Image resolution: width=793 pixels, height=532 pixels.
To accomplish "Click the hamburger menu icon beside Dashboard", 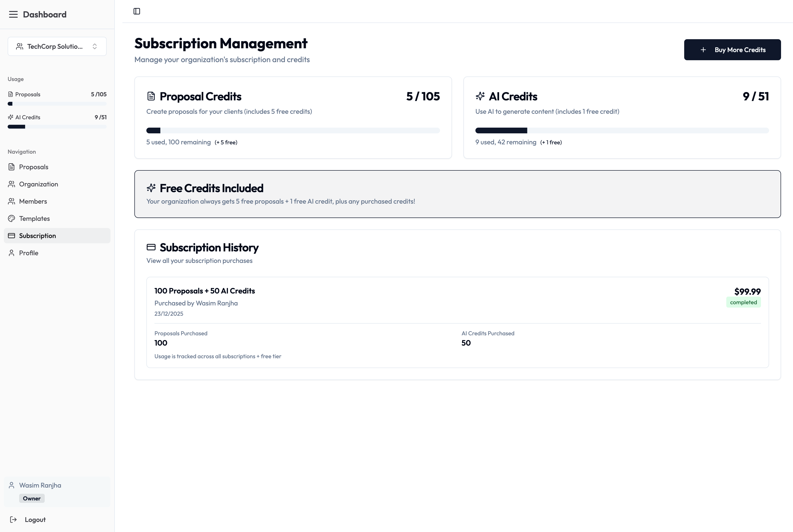I will 13,14.
